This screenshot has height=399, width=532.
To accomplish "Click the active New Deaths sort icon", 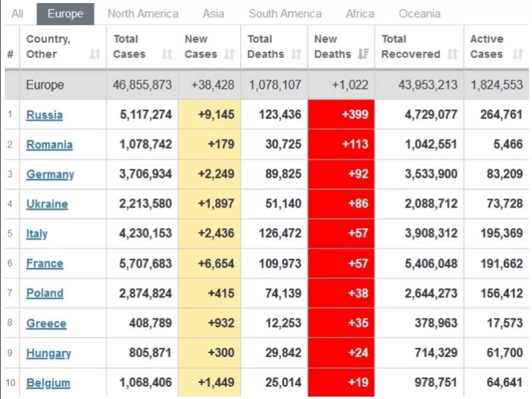I will click(x=360, y=55).
